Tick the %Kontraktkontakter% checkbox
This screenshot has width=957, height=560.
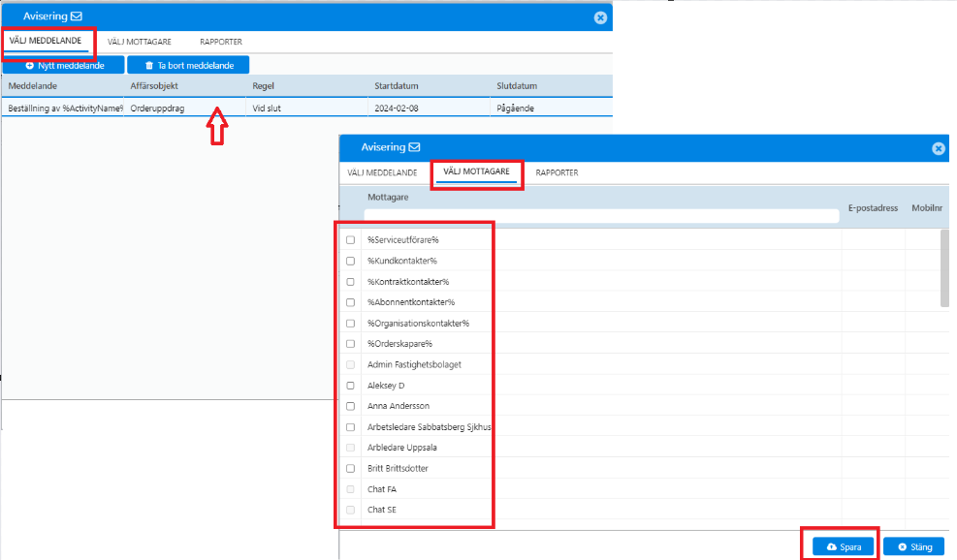pos(350,282)
